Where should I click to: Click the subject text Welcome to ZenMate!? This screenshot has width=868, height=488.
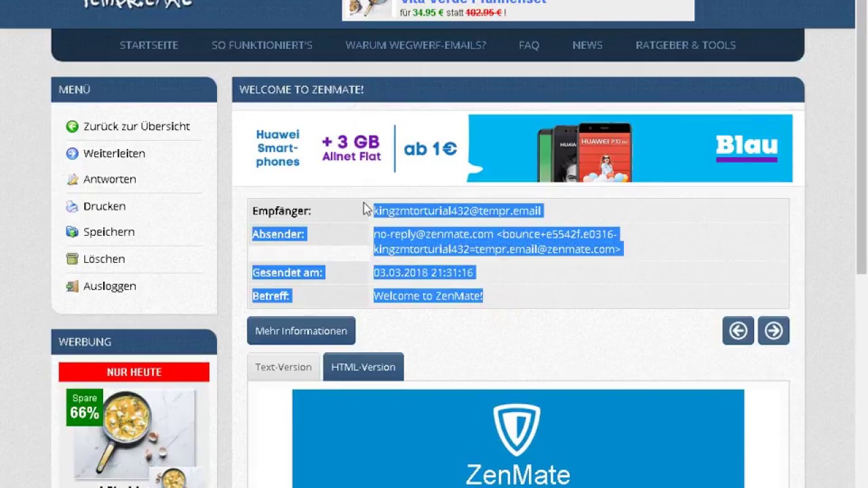(x=428, y=296)
